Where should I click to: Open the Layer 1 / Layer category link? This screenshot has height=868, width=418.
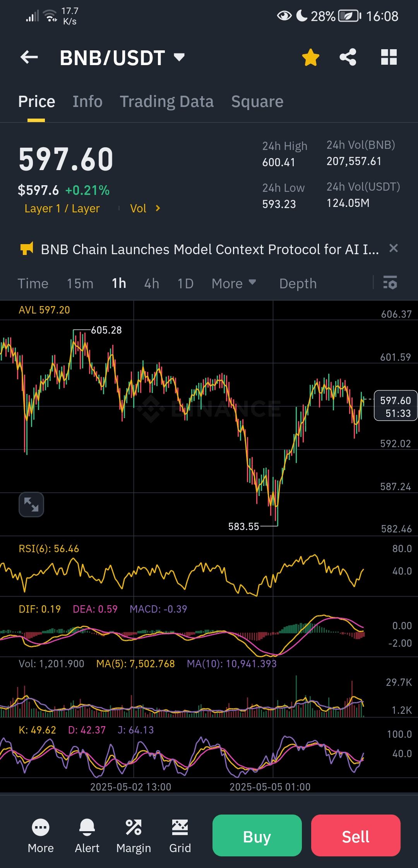pyautogui.click(x=62, y=208)
